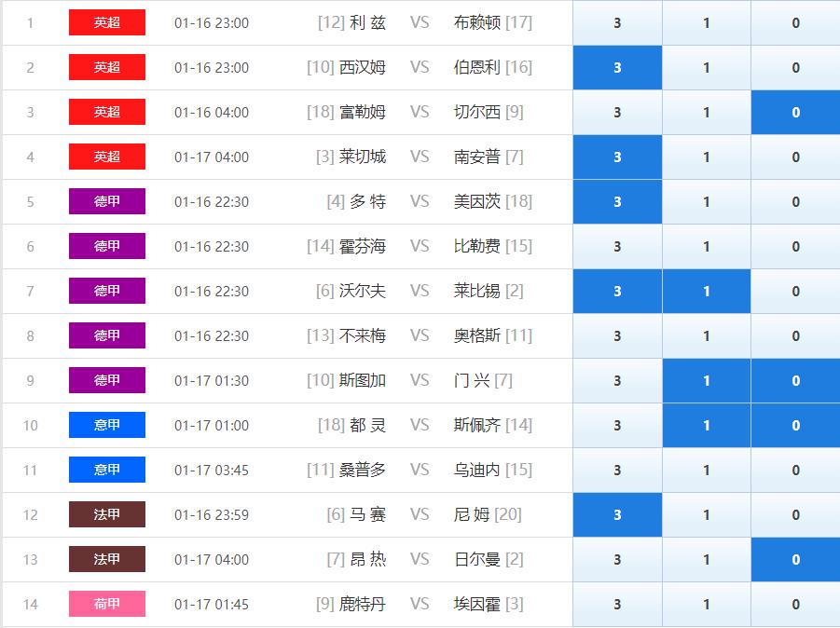Select 1 for 桑普多 vs 乌迪内

(x=706, y=470)
